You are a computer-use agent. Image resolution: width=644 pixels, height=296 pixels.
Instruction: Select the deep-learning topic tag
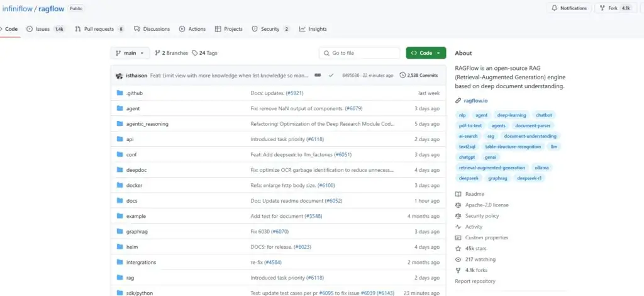510,115
